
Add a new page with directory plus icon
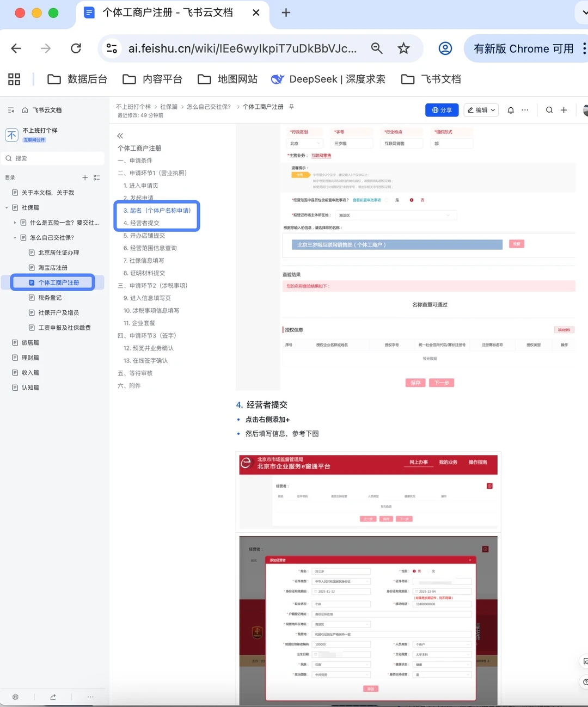click(x=85, y=177)
